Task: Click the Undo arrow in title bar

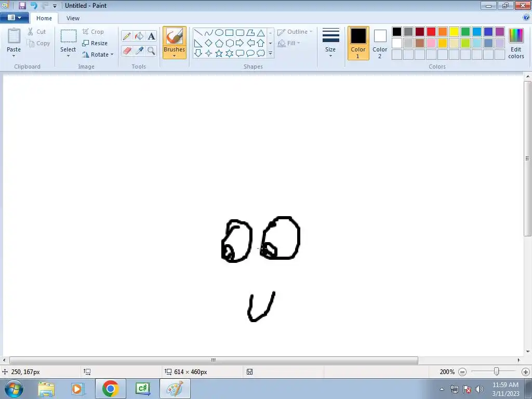Action: tap(34, 5)
